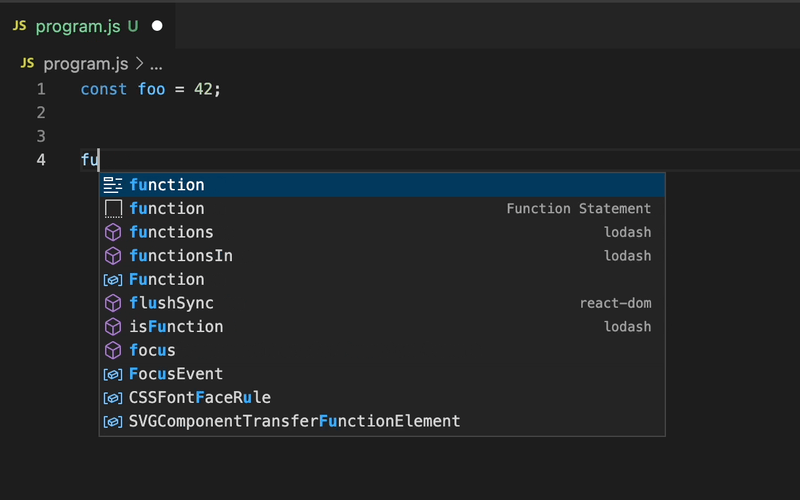Click the variable icon beside FocusEvent
This screenshot has width=800, height=500.
(113, 374)
